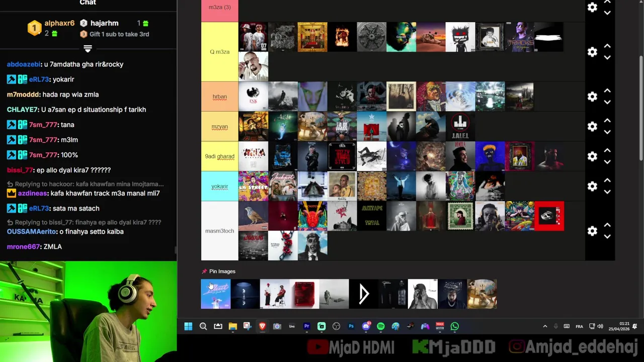Click the tier list page scrollbar
The image size is (644, 362).
point(641,108)
